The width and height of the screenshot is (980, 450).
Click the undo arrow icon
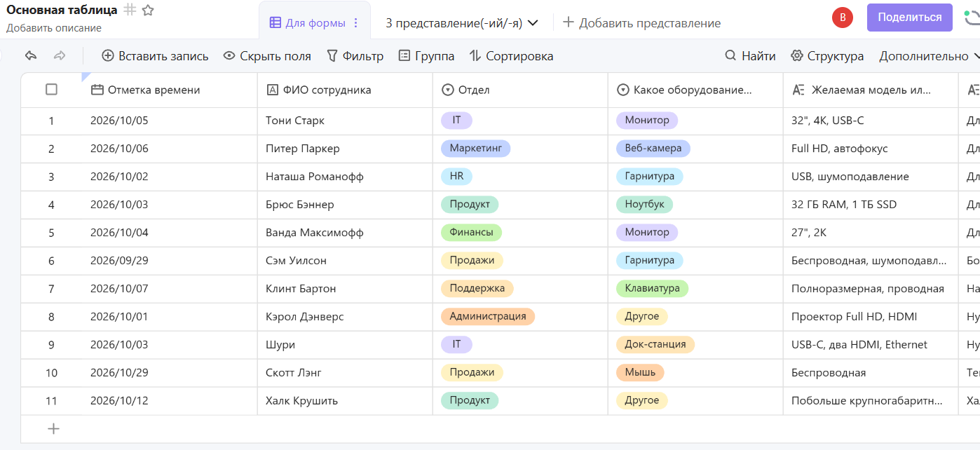[x=30, y=56]
